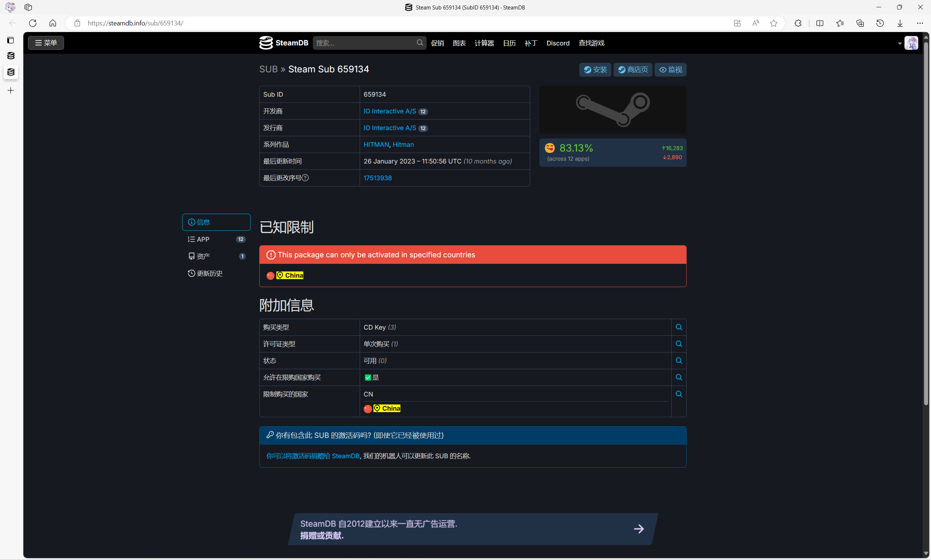Open the browser profile icon in title bar
Screen dimensions: 931x560
coord(10,7)
